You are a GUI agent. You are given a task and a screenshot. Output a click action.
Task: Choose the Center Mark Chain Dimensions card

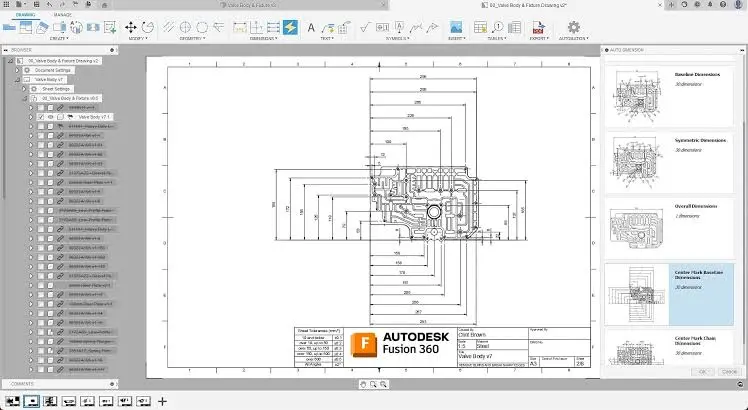tap(669, 347)
